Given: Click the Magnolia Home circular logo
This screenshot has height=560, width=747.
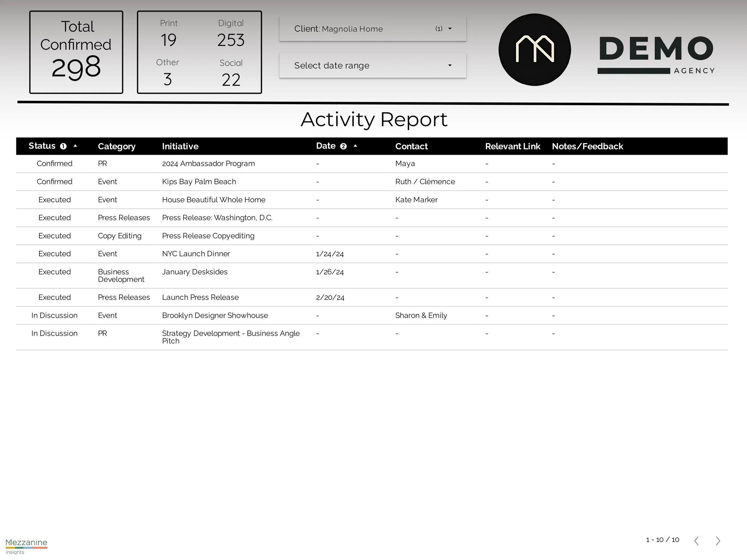Looking at the screenshot, I should click(535, 50).
